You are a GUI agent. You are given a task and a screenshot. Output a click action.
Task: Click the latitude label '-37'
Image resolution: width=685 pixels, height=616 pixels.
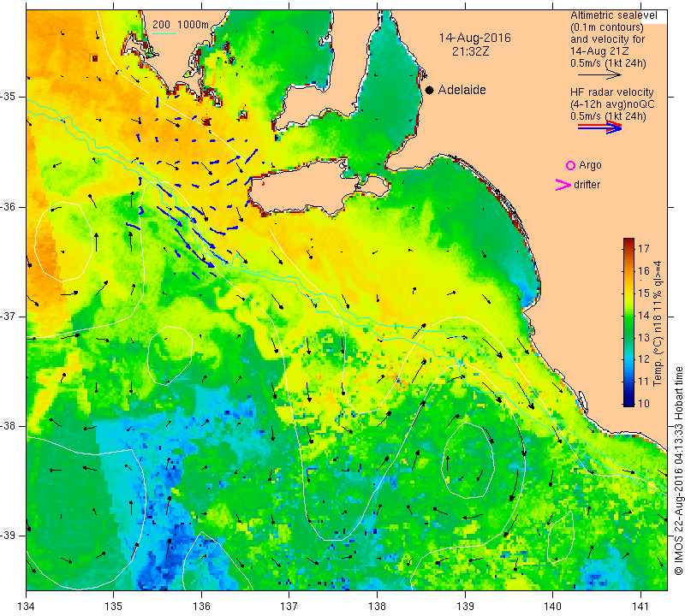point(9,316)
